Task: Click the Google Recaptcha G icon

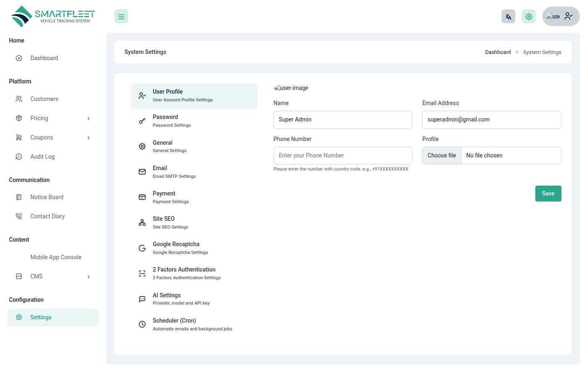Action: pos(142,248)
